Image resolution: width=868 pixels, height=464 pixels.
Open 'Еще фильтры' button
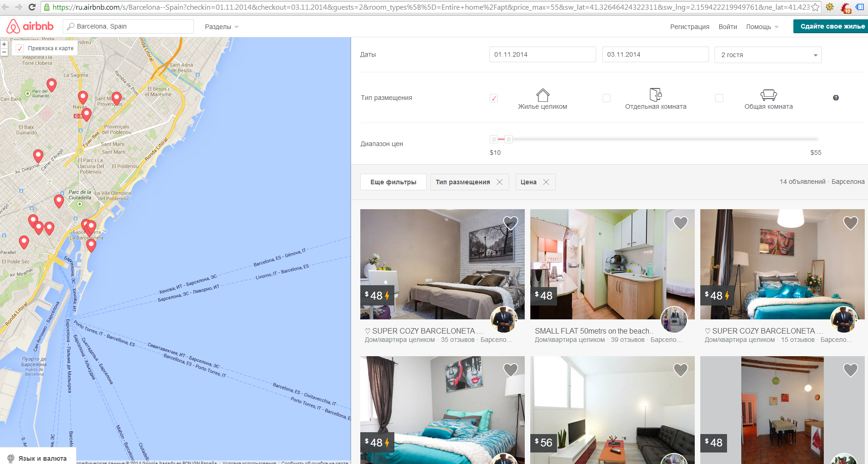pos(393,182)
